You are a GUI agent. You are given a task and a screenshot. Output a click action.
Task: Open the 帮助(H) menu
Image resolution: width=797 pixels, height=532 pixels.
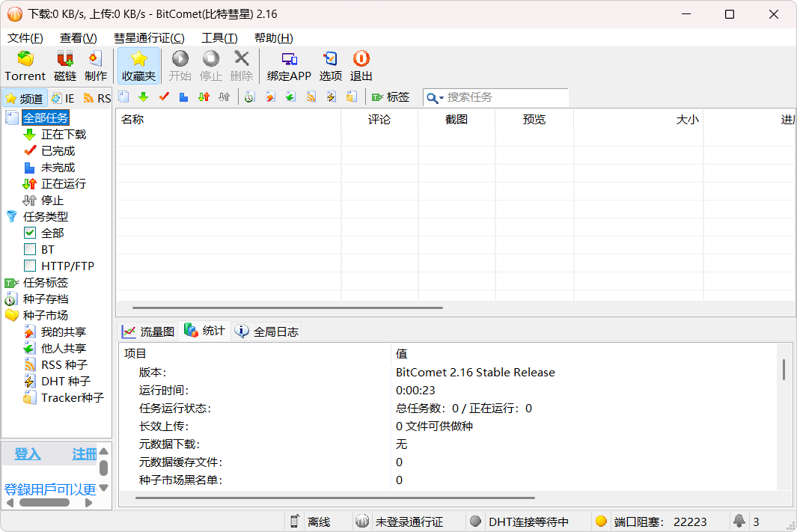tap(273, 38)
